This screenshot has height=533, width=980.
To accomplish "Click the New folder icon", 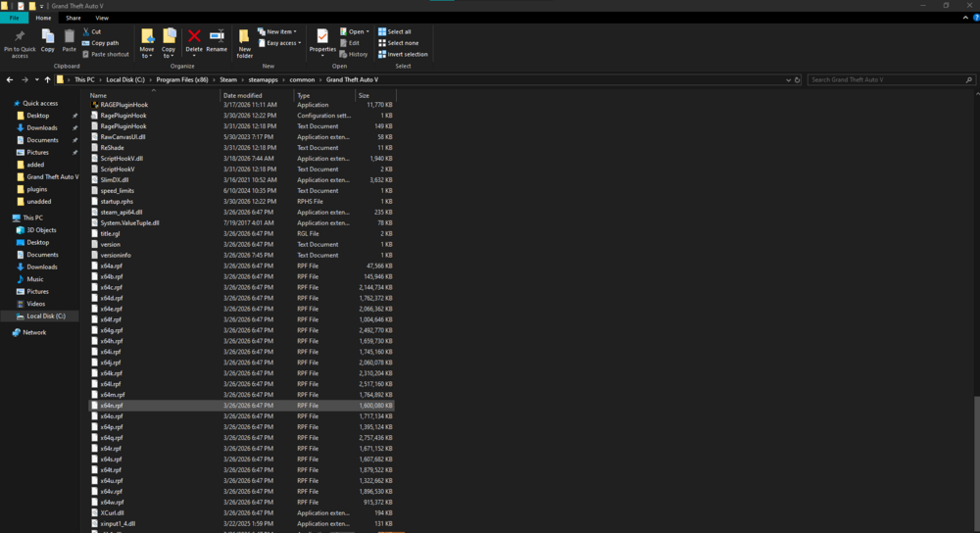I will tap(244, 36).
